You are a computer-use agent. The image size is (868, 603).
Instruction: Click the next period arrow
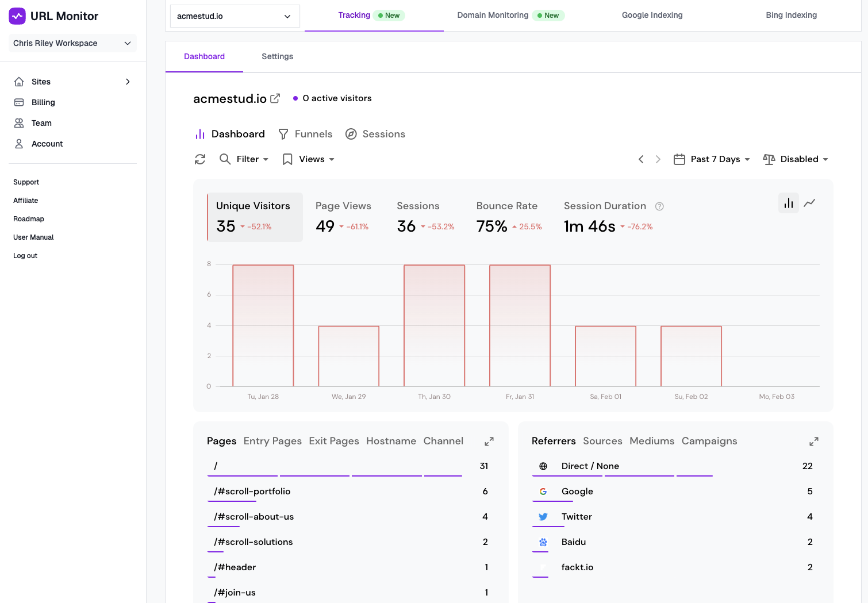[658, 159]
